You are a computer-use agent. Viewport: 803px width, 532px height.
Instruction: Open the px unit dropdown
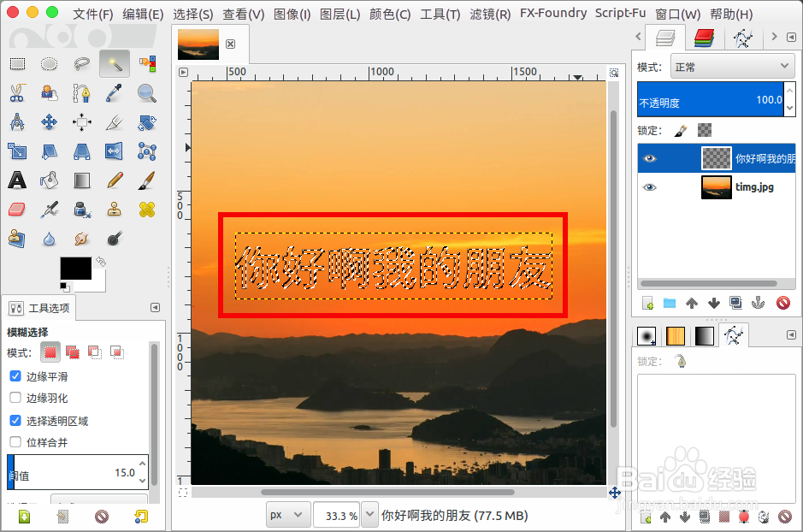coord(287,515)
